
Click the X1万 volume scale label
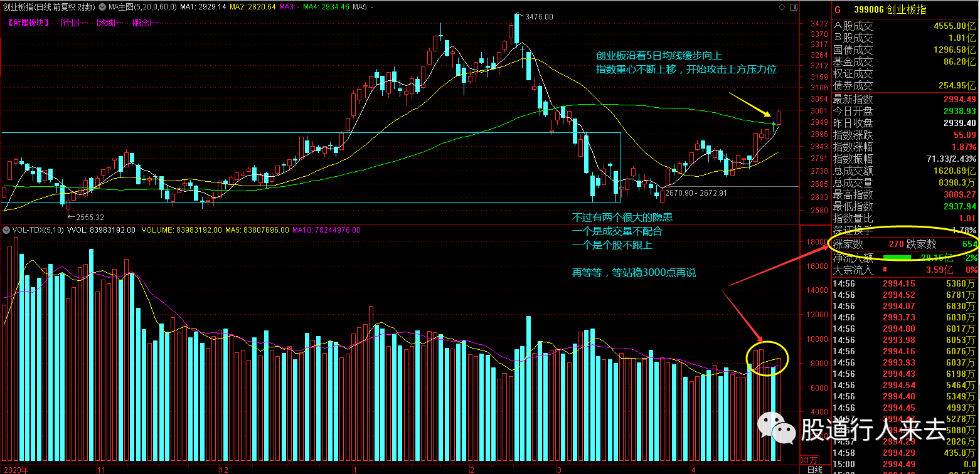pyautogui.click(x=809, y=459)
